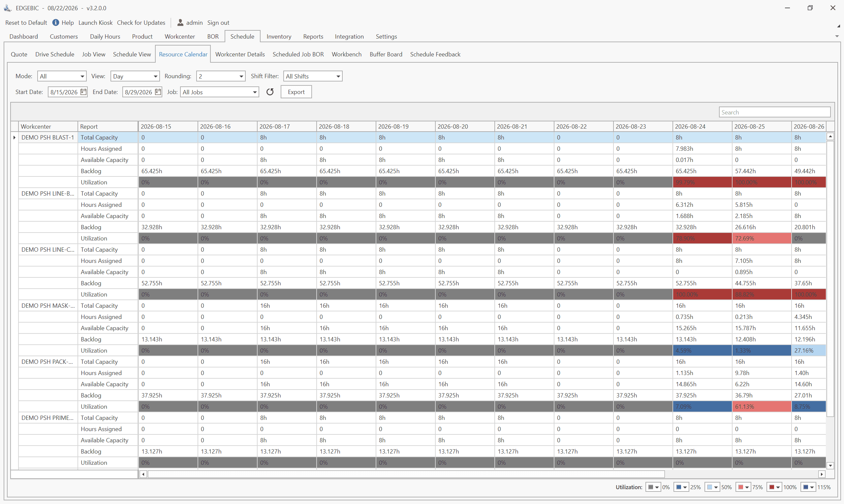This screenshot has width=844, height=504.
Task: Click Launch Kiosk
Action: 95,22
